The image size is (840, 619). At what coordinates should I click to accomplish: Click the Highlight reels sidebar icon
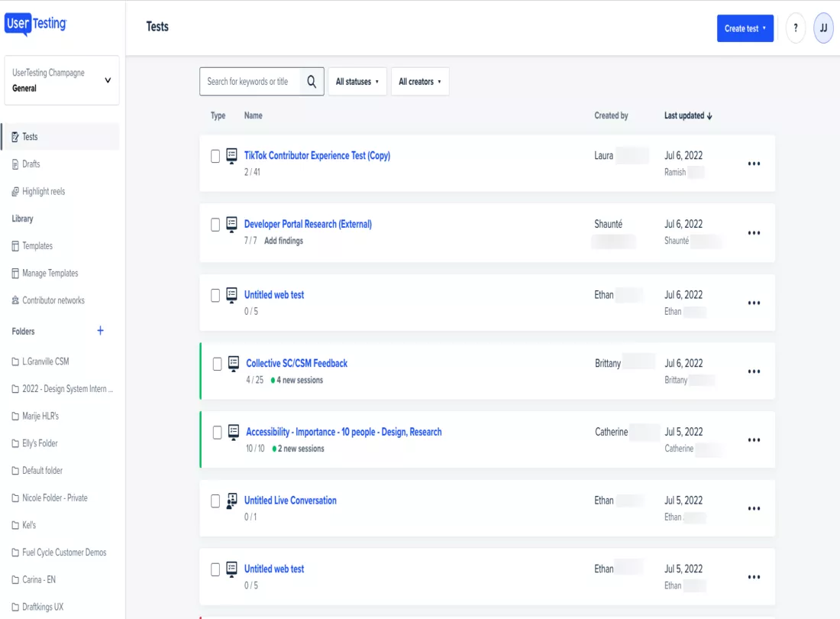pyautogui.click(x=15, y=192)
